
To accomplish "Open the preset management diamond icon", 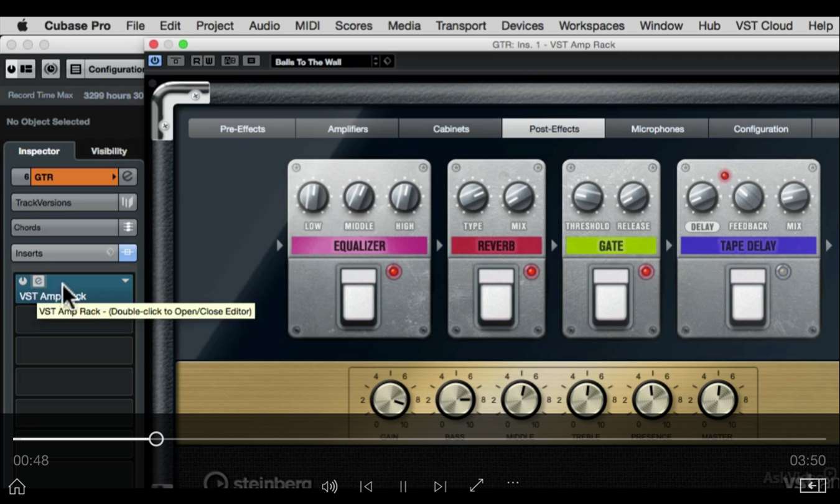I will (x=387, y=62).
